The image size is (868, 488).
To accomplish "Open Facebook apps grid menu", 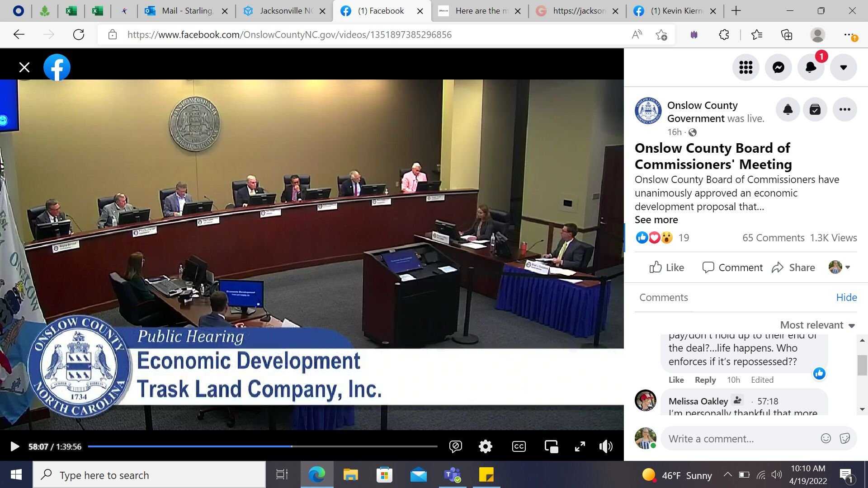I will click(x=745, y=68).
